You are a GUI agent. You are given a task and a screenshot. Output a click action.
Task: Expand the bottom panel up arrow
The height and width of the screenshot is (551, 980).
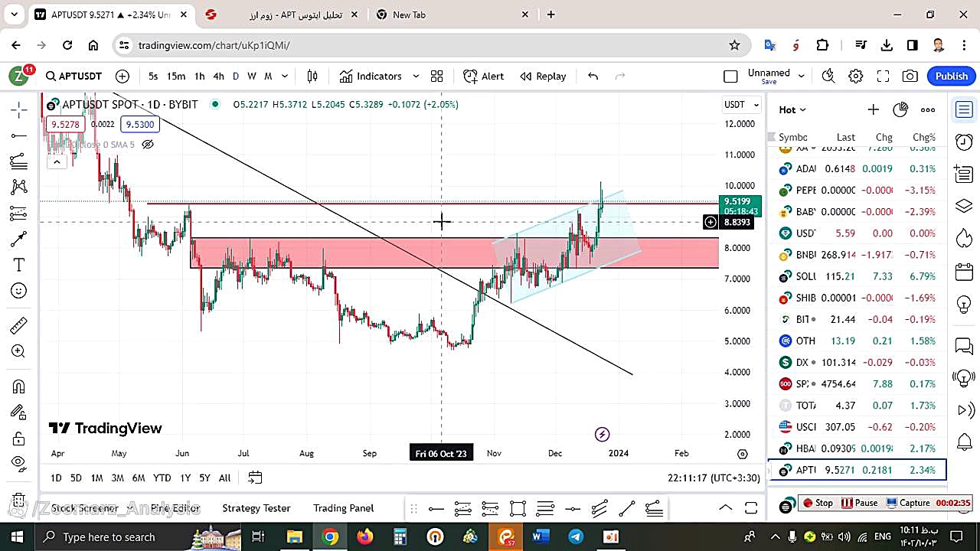click(x=725, y=508)
